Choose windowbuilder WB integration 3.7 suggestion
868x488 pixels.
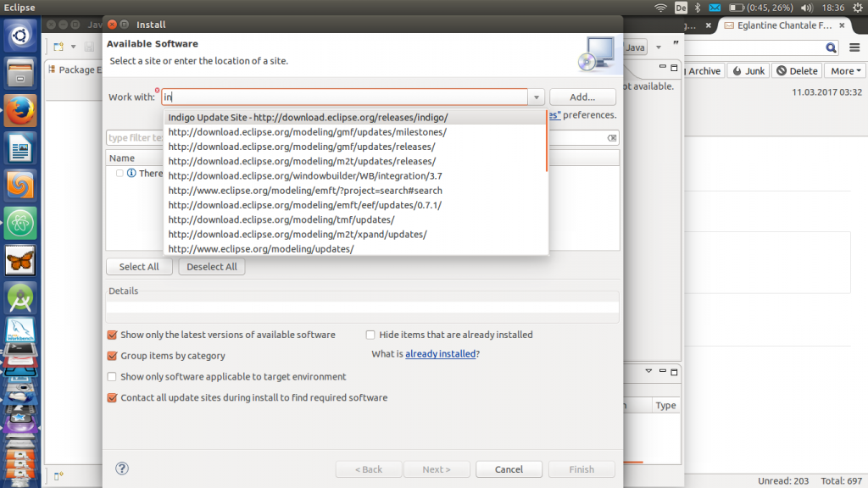tap(355, 176)
